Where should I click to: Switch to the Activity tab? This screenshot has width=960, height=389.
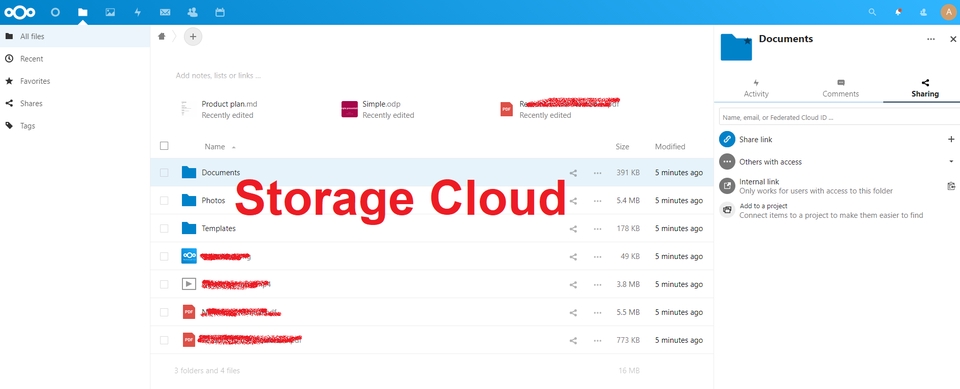[756, 88]
